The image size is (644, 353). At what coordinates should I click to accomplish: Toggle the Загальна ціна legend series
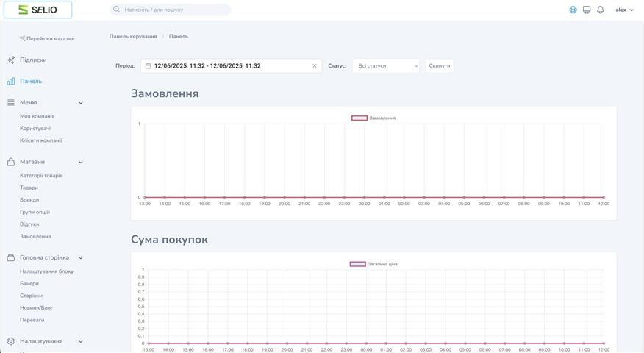pyautogui.click(x=357, y=264)
